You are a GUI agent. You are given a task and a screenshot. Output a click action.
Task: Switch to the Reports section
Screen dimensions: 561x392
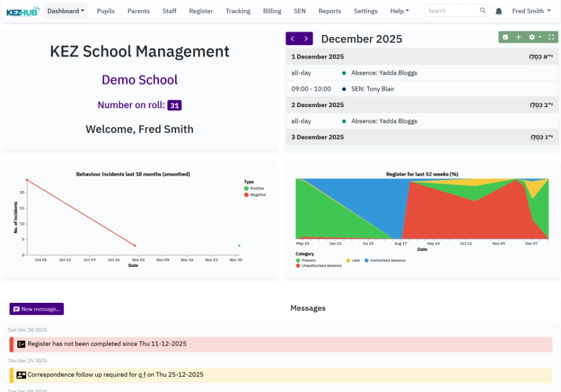coord(330,11)
